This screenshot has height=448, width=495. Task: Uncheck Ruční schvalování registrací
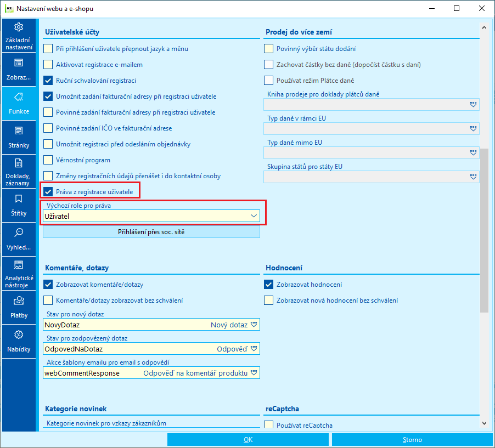(48, 81)
